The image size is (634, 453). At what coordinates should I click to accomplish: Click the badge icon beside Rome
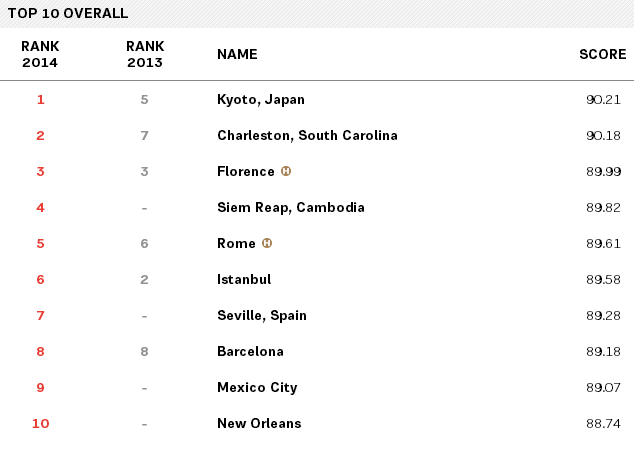point(267,243)
